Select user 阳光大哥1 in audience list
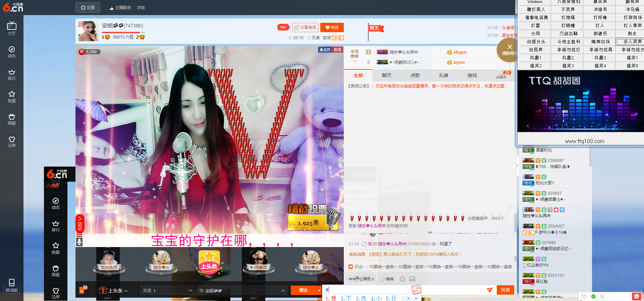 545,183
